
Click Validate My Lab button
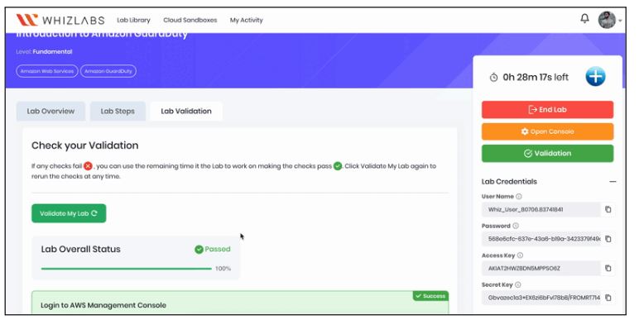69,213
